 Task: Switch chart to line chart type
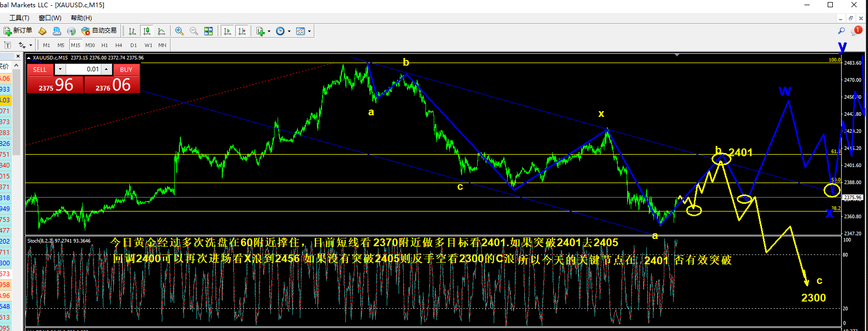click(x=161, y=31)
